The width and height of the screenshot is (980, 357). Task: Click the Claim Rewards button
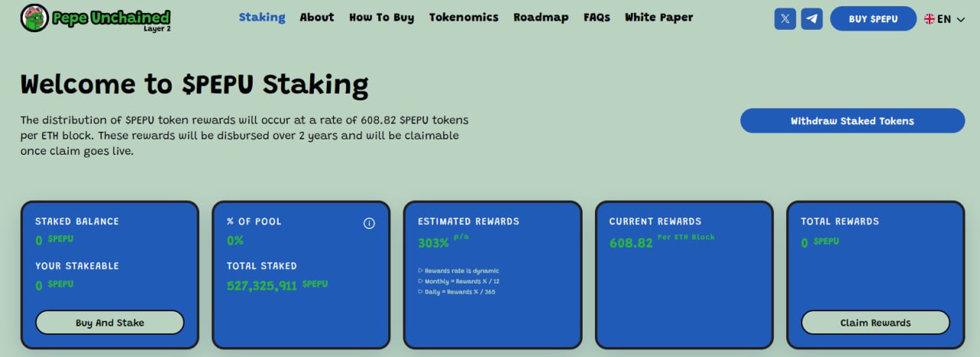coord(875,323)
